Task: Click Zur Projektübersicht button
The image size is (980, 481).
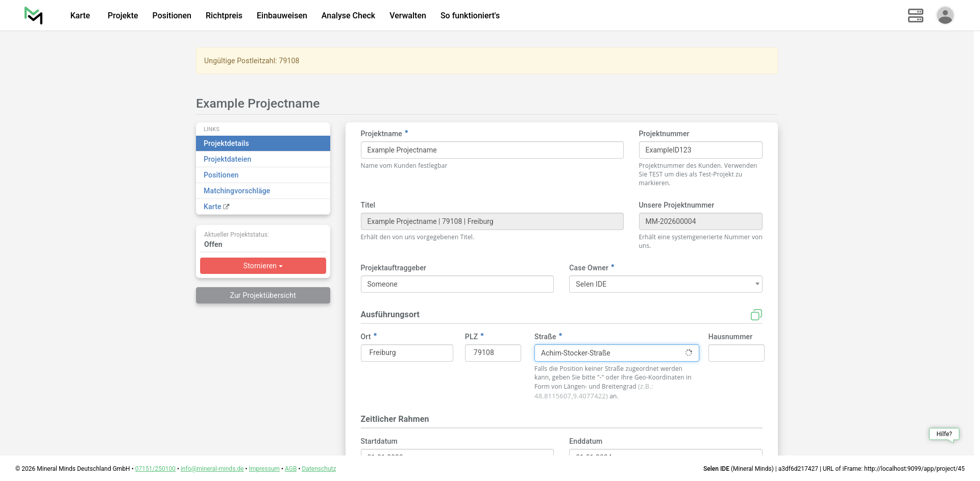Action: click(263, 295)
